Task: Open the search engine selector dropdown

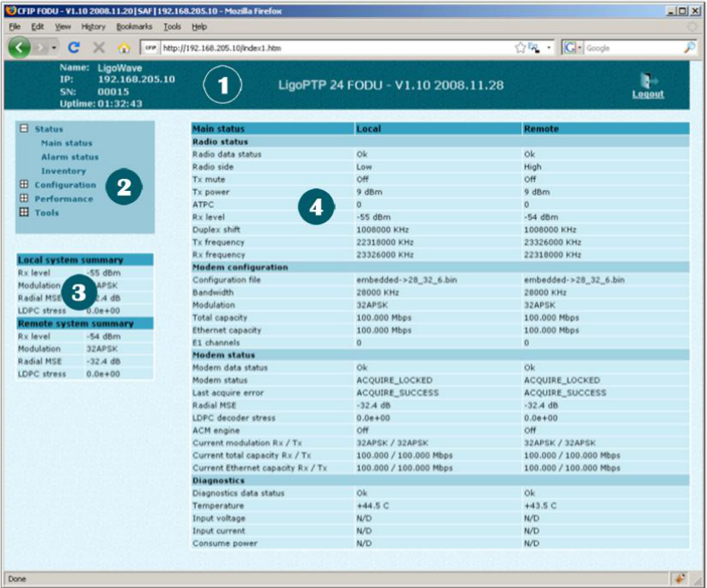Action: click(572, 49)
